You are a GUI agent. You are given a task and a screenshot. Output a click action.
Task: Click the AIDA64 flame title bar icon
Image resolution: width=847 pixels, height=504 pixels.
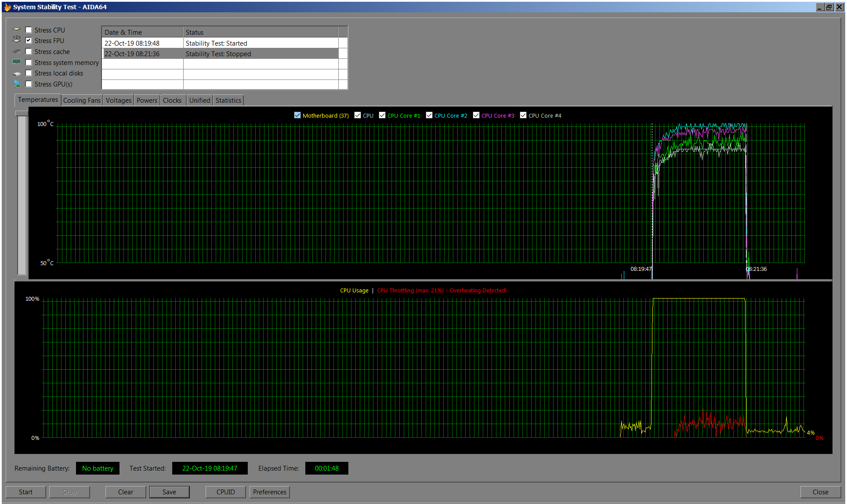click(7, 7)
